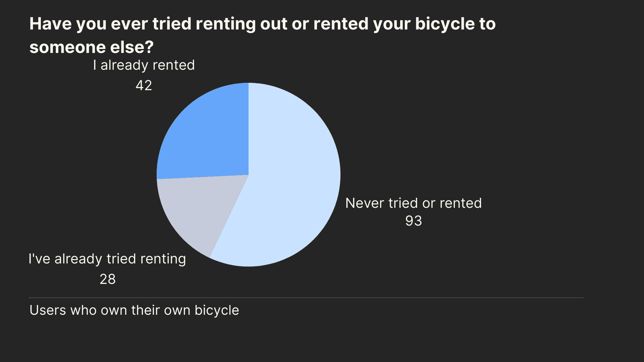This screenshot has width=644, height=362.
Task: Click the 'I already rented' label
Action: coord(144,65)
